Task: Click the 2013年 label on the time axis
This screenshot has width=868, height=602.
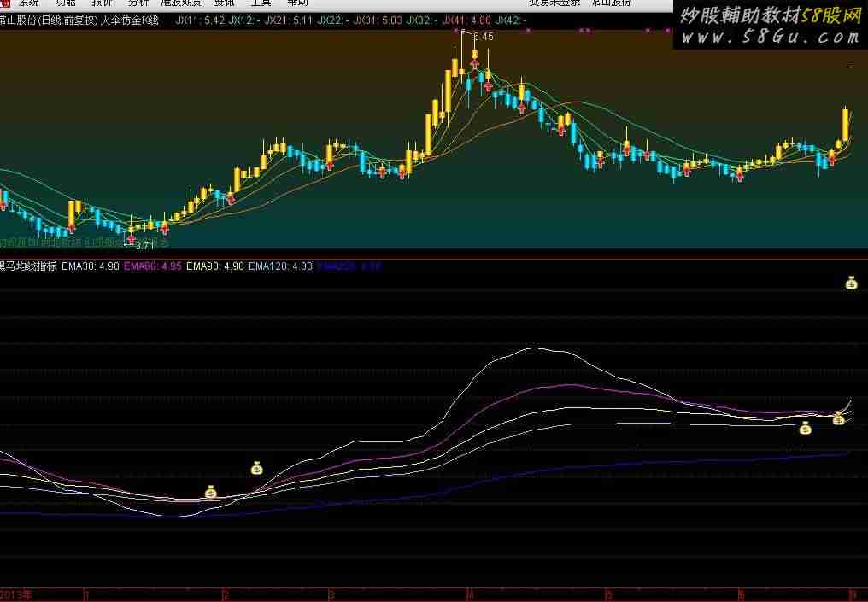Action: pos(15,594)
